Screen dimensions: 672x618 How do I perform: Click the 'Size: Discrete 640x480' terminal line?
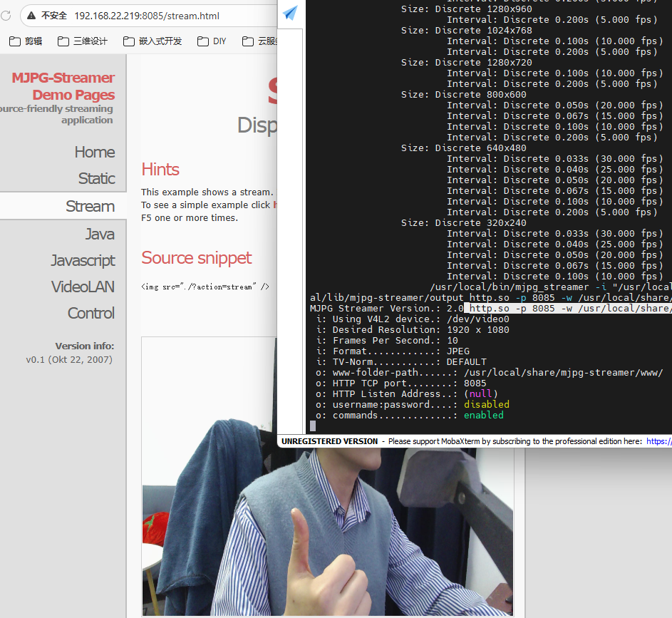click(x=464, y=148)
